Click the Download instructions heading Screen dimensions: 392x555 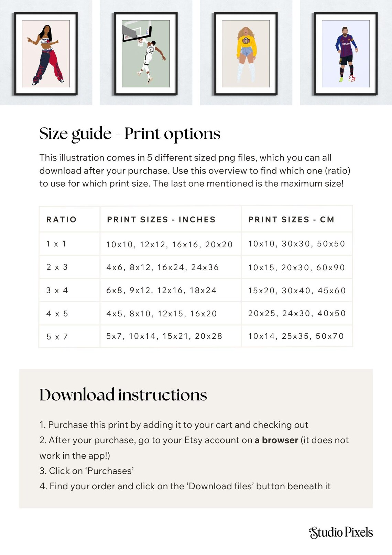[x=123, y=395]
